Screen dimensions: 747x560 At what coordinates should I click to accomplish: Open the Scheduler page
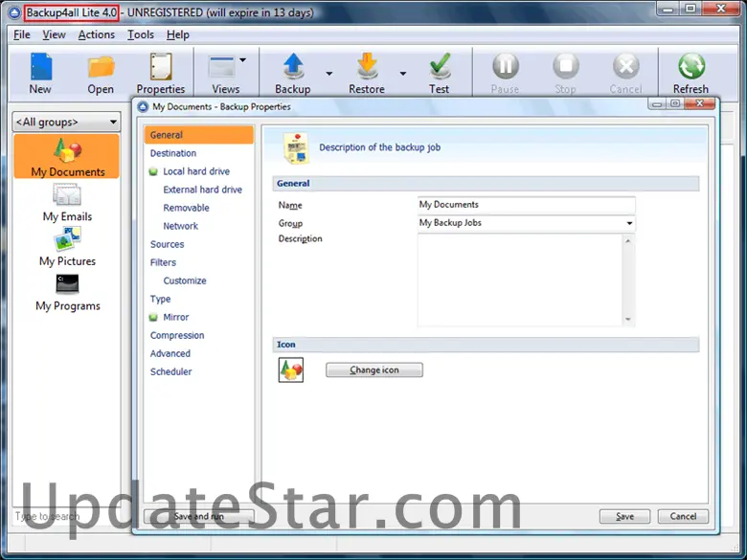(x=171, y=372)
